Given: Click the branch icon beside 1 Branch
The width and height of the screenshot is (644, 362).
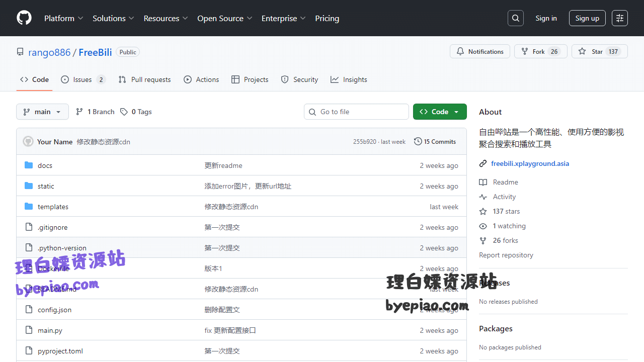Looking at the screenshot, I should click(79, 112).
